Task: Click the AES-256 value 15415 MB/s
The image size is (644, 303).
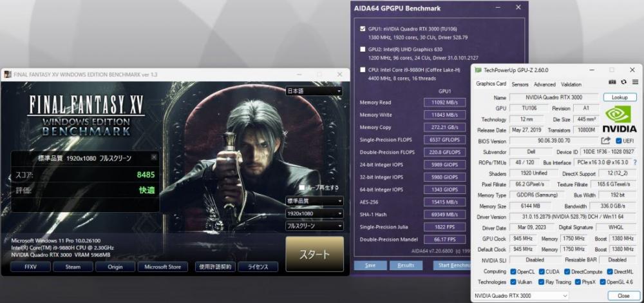Action: pyautogui.click(x=445, y=202)
